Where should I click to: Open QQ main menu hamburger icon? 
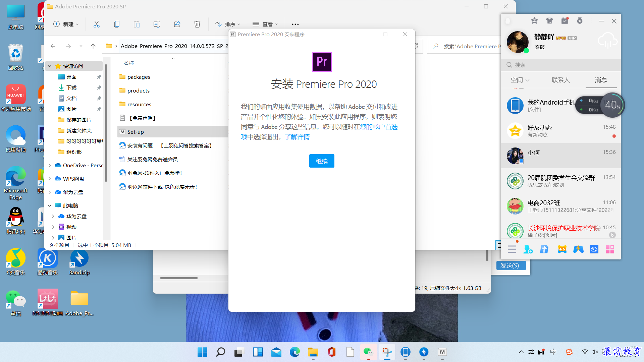point(512,249)
